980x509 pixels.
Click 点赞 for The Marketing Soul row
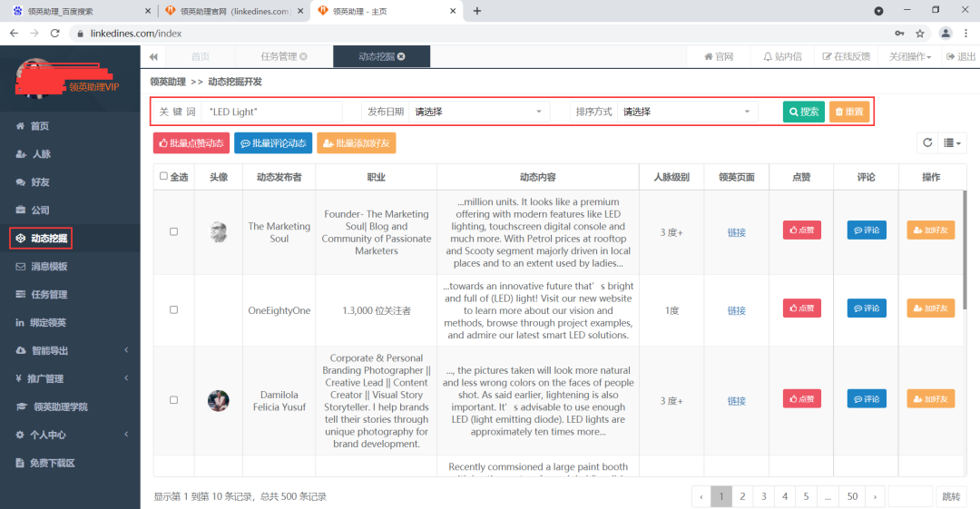802,230
